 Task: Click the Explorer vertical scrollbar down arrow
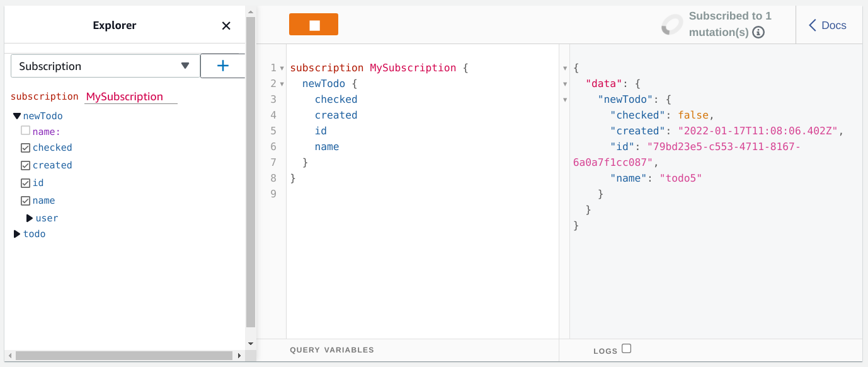coord(250,344)
